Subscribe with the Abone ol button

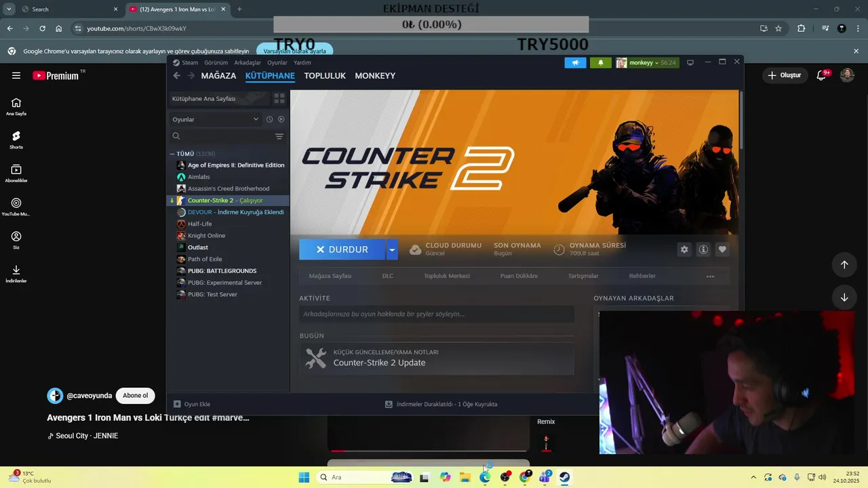coord(135,396)
